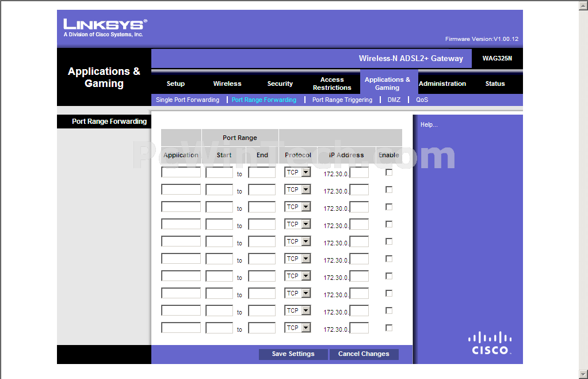
Task: Select the Single Port Forwarding sub-tab
Action: pyautogui.click(x=188, y=100)
